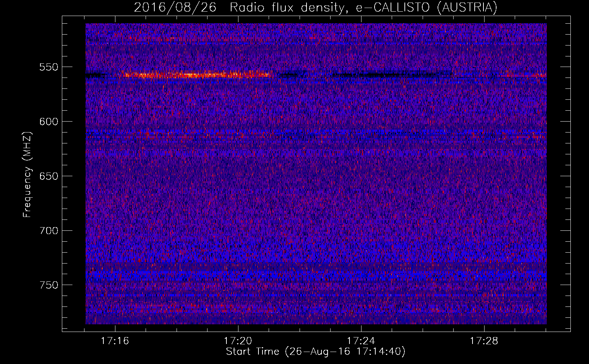Select the 750 frequency tick label

[x=49, y=285]
